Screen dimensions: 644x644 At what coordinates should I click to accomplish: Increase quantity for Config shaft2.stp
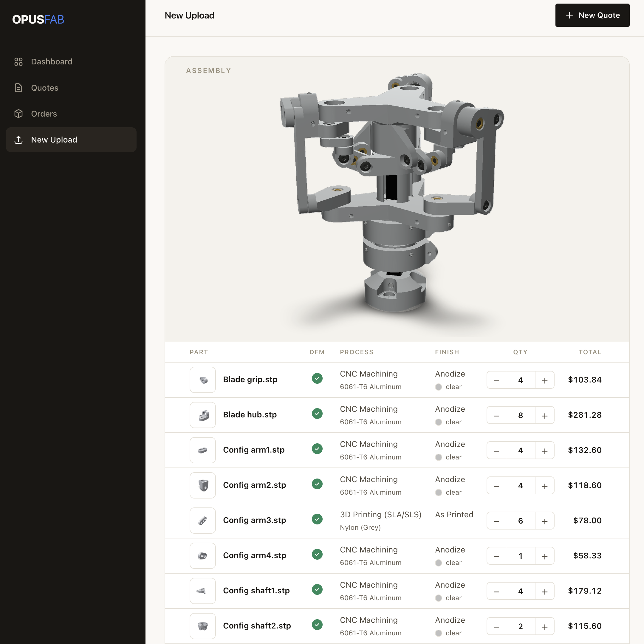(x=545, y=626)
